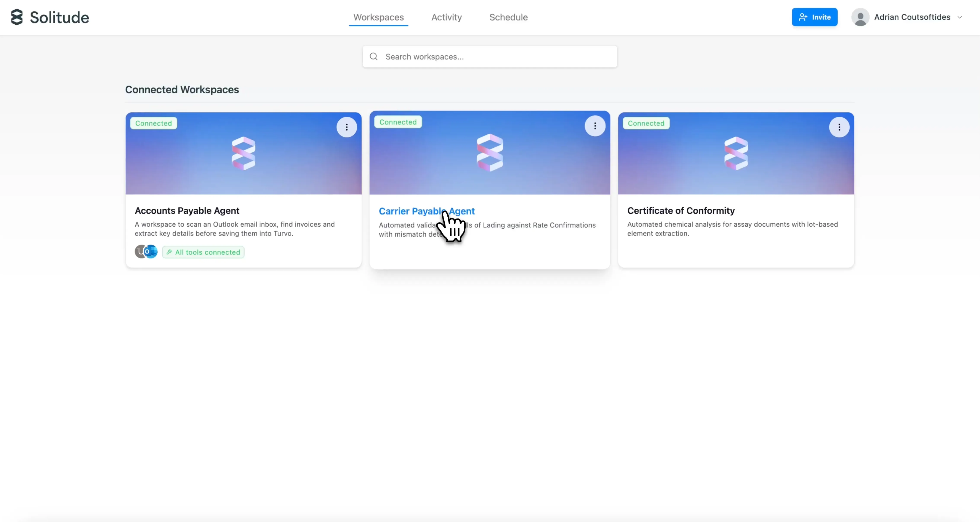The width and height of the screenshot is (980, 522).
Task: Open Certificate of Conformity three-dot menu
Action: [839, 127]
